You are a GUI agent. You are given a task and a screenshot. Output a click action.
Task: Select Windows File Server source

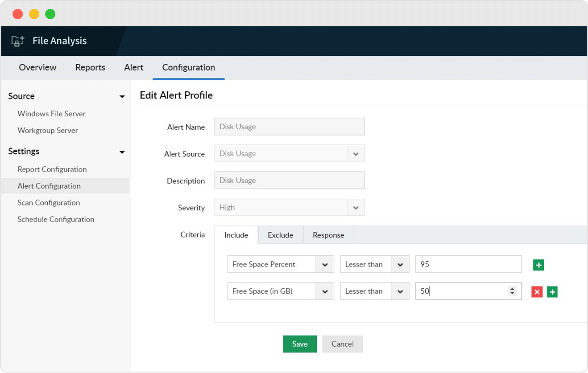pos(51,114)
